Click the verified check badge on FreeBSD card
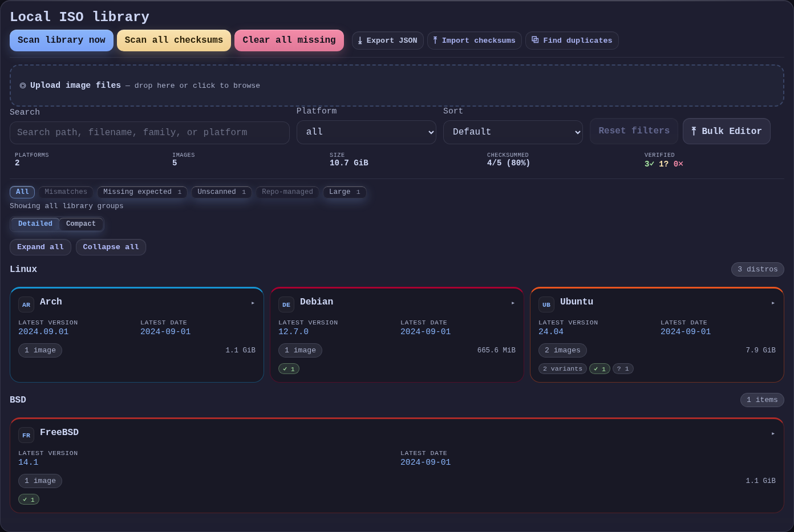Image resolution: width=794 pixels, height=532 pixels. click(x=29, y=499)
